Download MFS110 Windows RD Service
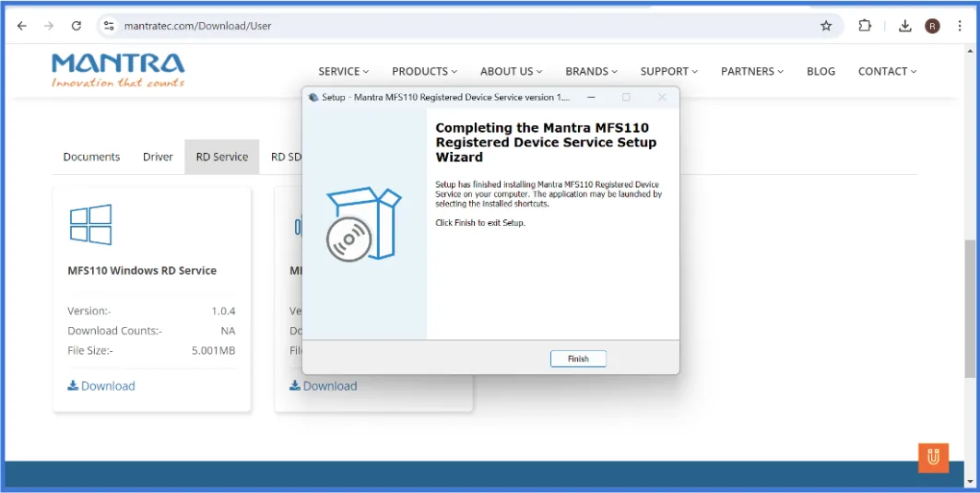Image resolution: width=980 pixels, height=493 pixels. pyautogui.click(x=101, y=385)
